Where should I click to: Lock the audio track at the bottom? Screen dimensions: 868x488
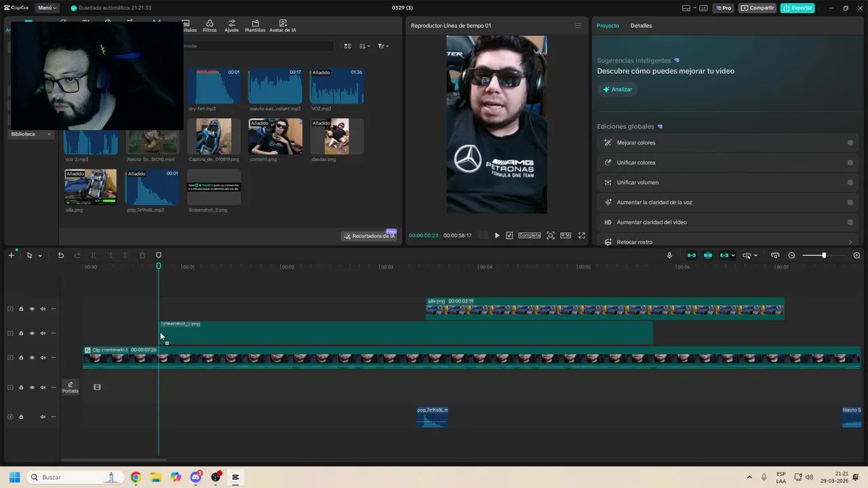[21, 417]
